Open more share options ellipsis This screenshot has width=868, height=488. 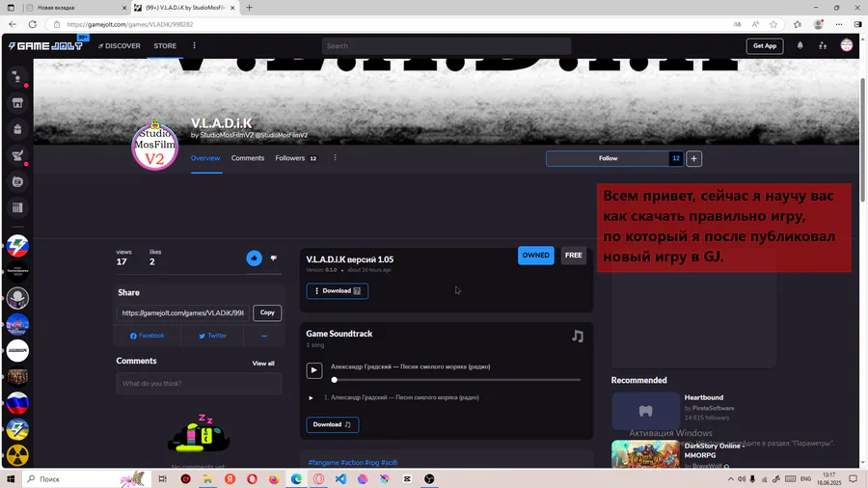pyautogui.click(x=264, y=336)
